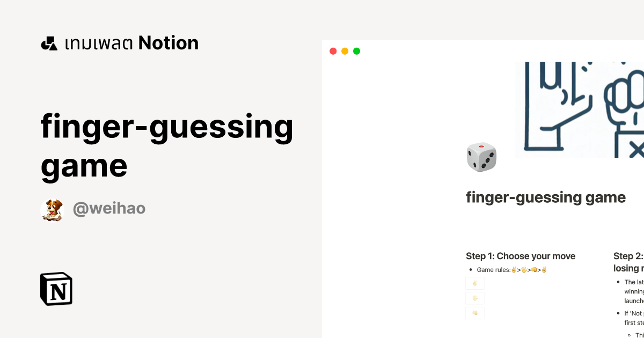Click the scissors move button
The height and width of the screenshot is (338, 644).
[x=475, y=283]
